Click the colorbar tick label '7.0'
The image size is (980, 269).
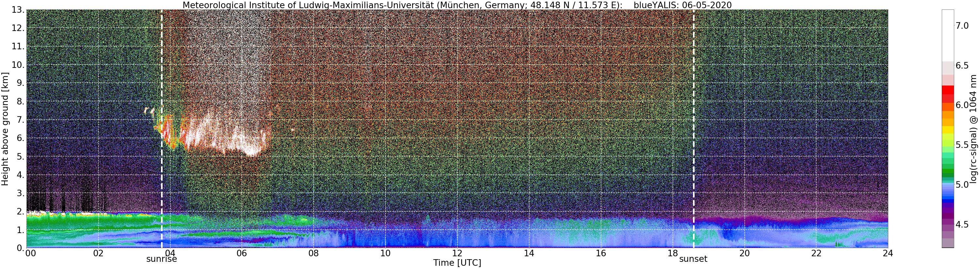click(x=962, y=25)
